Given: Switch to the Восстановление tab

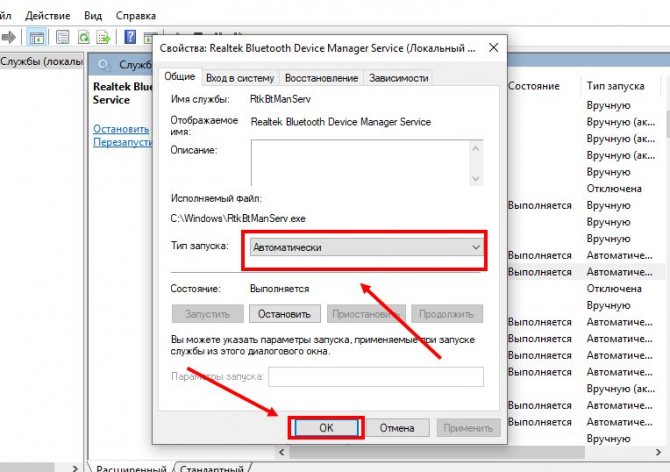Looking at the screenshot, I should pyautogui.click(x=321, y=78).
